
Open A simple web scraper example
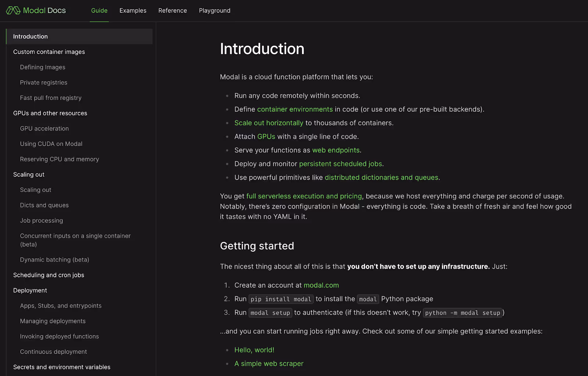coord(269,364)
